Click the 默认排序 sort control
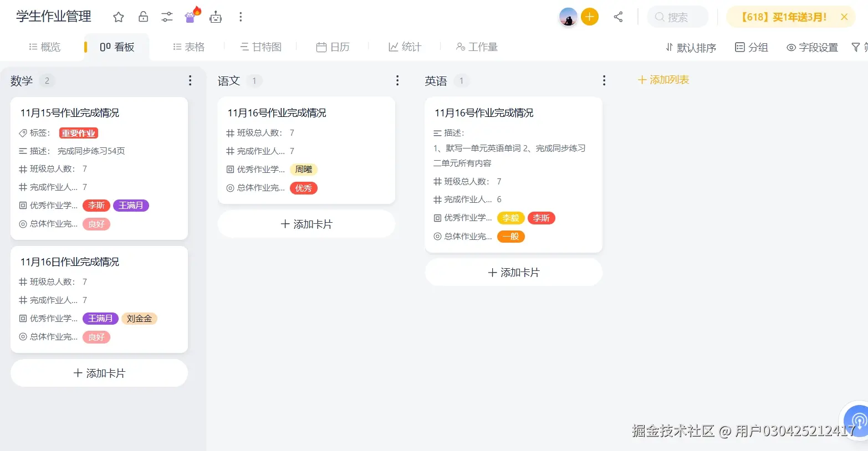 [690, 48]
